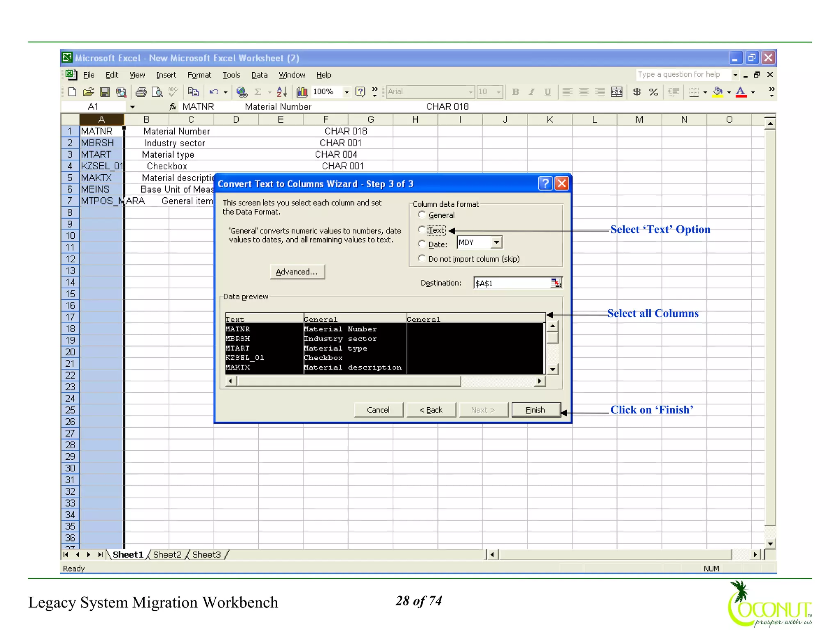The height and width of the screenshot is (630, 840).
Task: Open the MDY date format dropdown
Action: pyautogui.click(x=496, y=242)
